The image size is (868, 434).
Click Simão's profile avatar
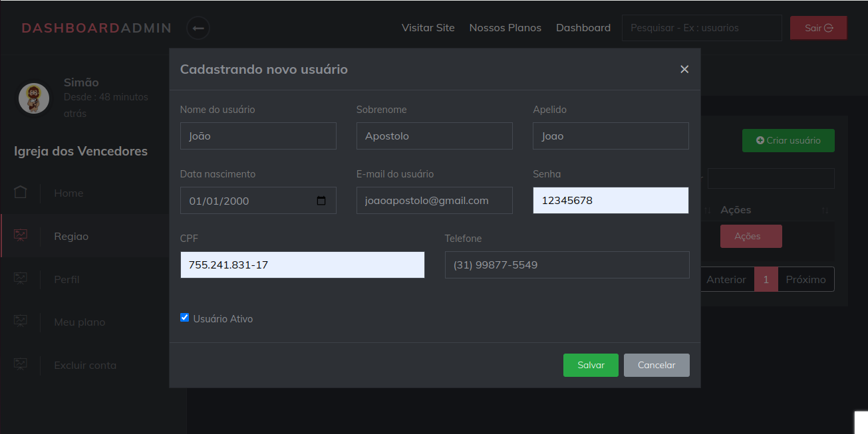coord(33,98)
